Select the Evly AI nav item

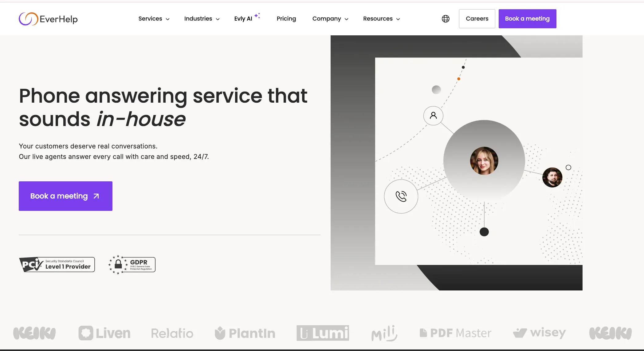(243, 18)
